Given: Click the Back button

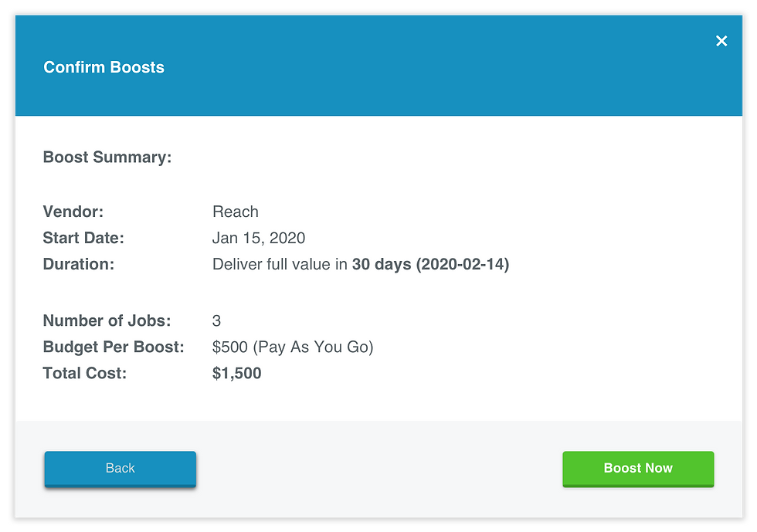Looking at the screenshot, I should point(121,469).
